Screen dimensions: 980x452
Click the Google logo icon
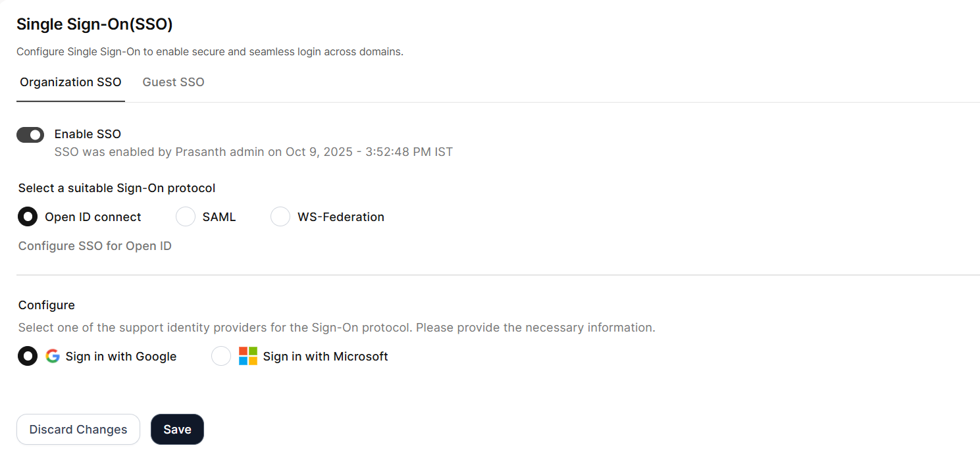[x=53, y=357]
